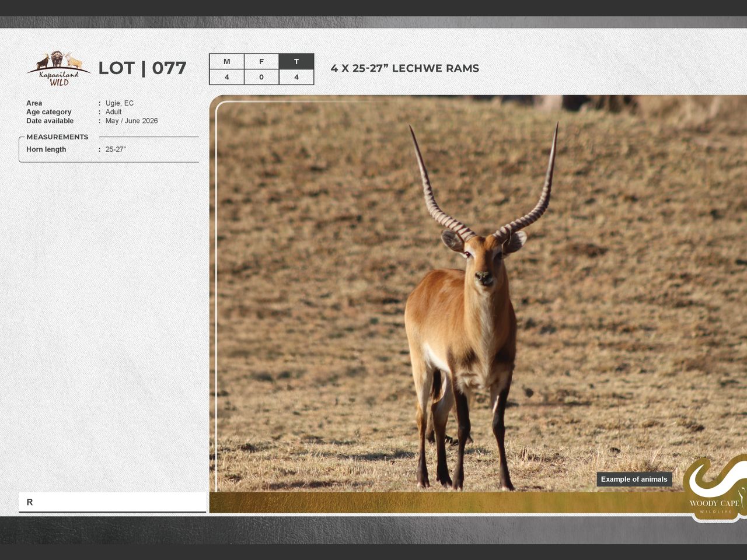Viewport: 747px width, 560px height.
Task: Open the lechwe ram photo
Action: 467,292
